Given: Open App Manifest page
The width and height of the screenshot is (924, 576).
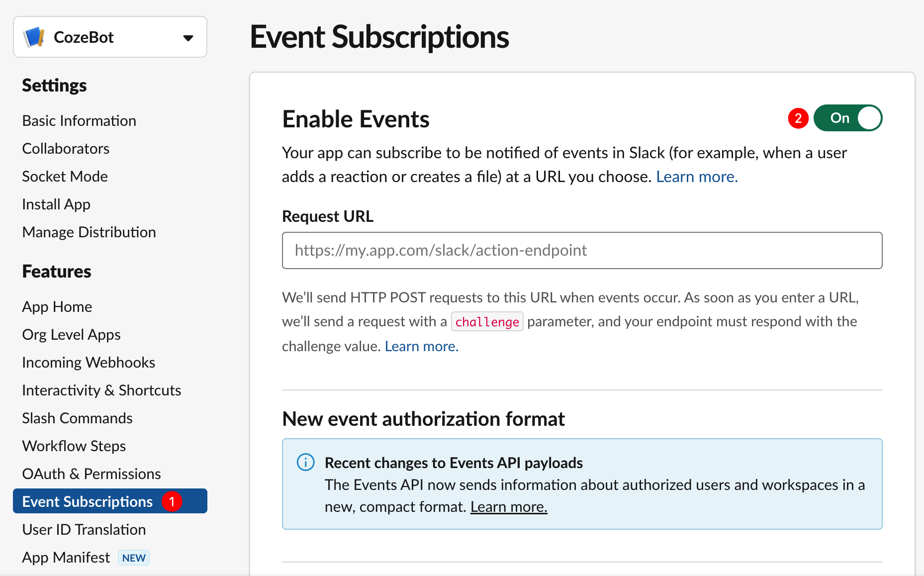Looking at the screenshot, I should (x=66, y=558).
